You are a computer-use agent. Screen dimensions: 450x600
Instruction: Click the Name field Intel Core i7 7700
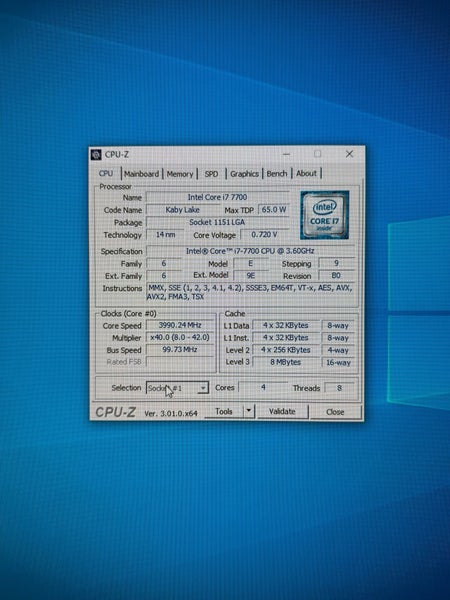pyautogui.click(x=217, y=197)
